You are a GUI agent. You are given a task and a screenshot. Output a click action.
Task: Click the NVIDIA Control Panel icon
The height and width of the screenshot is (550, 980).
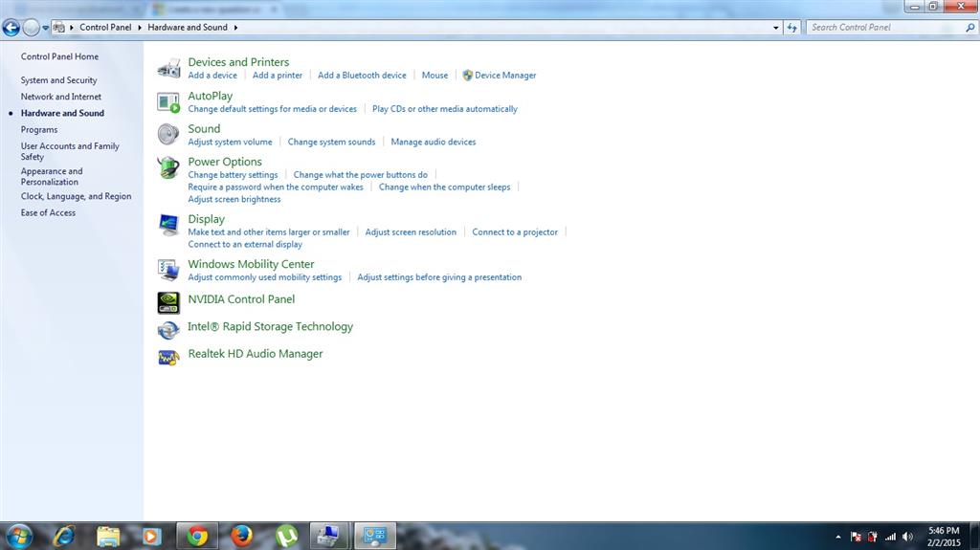click(168, 302)
